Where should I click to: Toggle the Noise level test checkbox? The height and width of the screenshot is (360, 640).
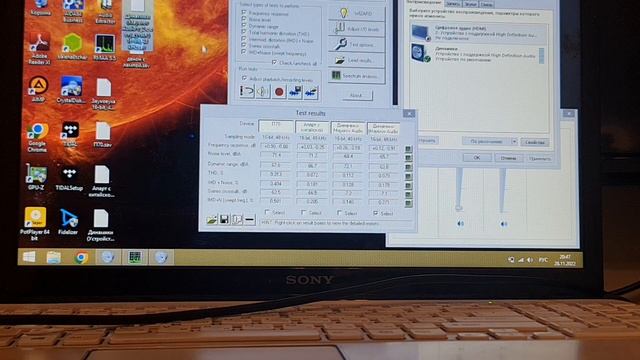244,19
